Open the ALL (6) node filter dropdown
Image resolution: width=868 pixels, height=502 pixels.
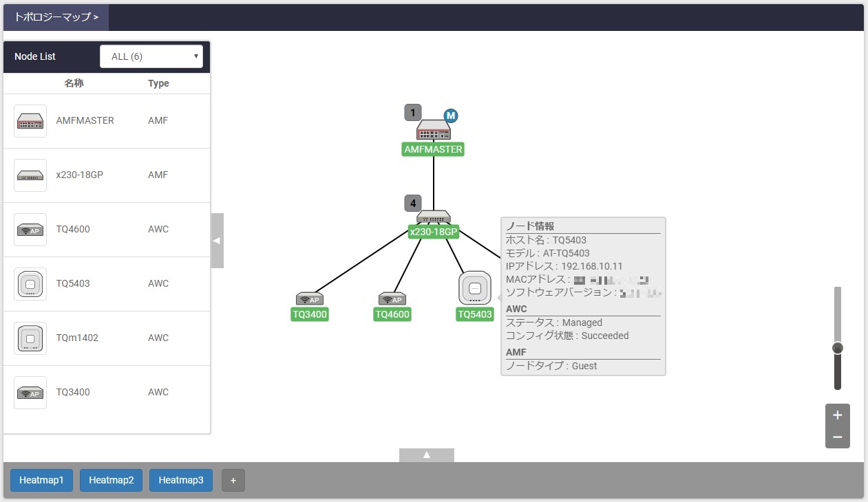[151, 56]
